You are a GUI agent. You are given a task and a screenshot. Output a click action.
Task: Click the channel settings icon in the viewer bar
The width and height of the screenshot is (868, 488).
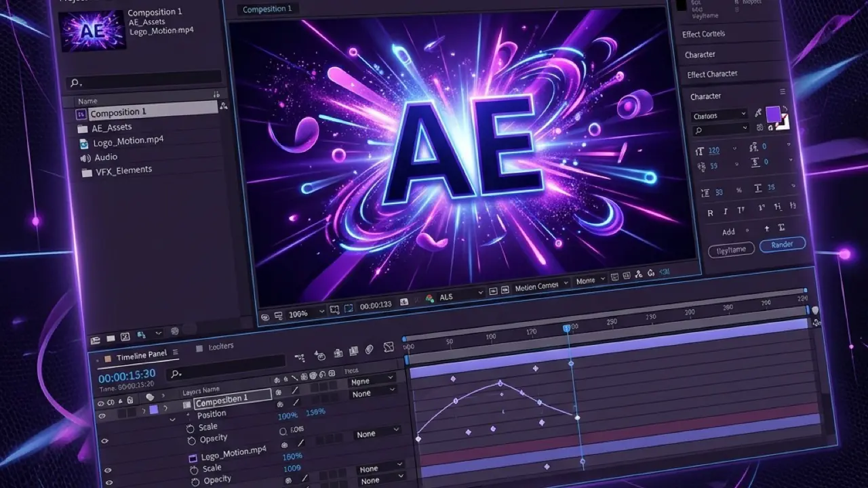(430, 299)
